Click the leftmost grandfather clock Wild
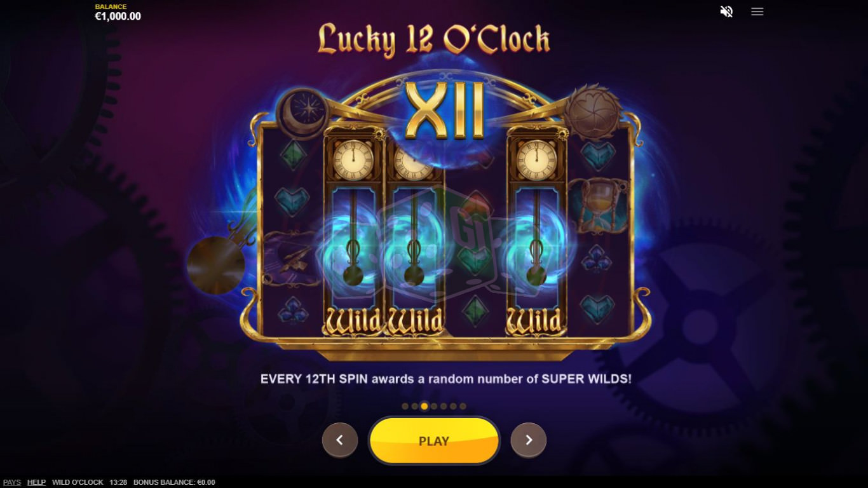Image resolution: width=868 pixels, height=488 pixels. pyautogui.click(x=355, y=231)
